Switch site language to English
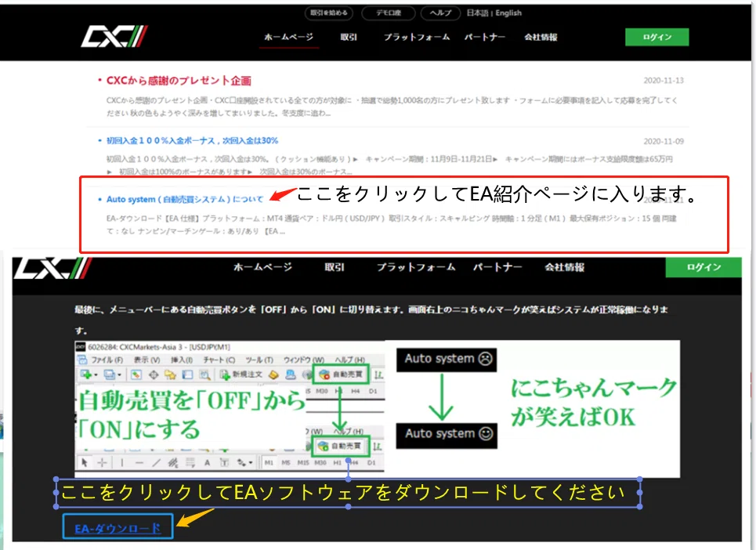The height and width of the screenshot is (550, 756). [508, 13]
